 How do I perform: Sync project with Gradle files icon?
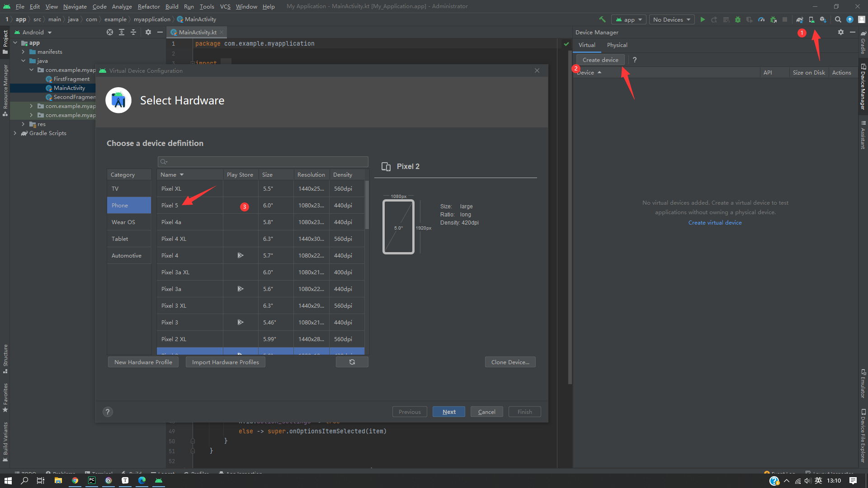[800, 19]
